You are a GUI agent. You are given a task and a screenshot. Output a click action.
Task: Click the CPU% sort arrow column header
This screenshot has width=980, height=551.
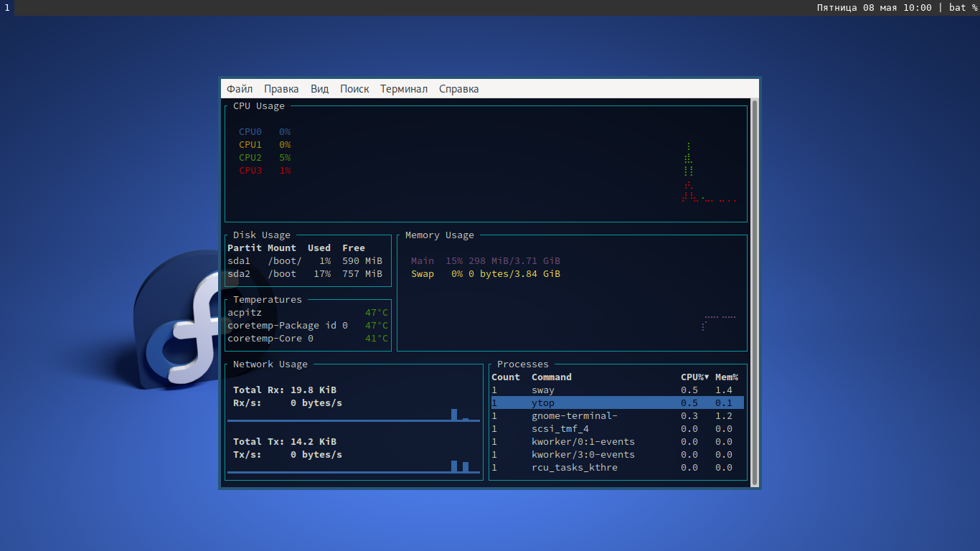(x=694, y=377)
